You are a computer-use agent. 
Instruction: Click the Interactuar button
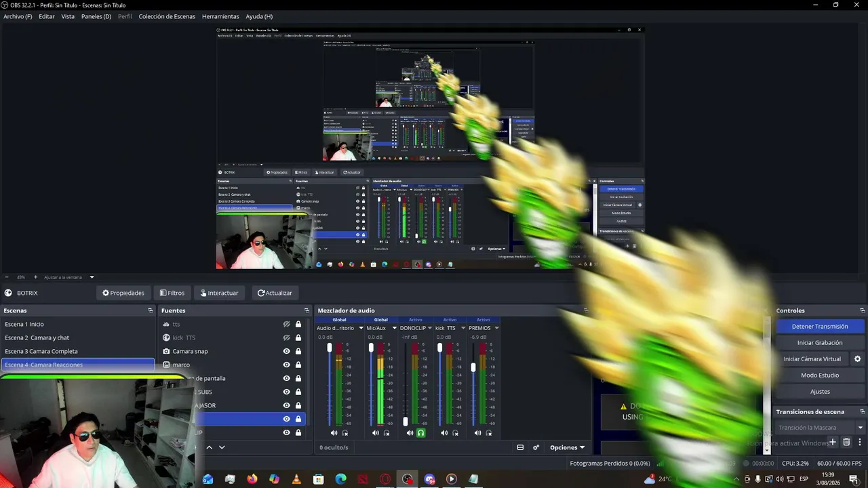point(220,293)
